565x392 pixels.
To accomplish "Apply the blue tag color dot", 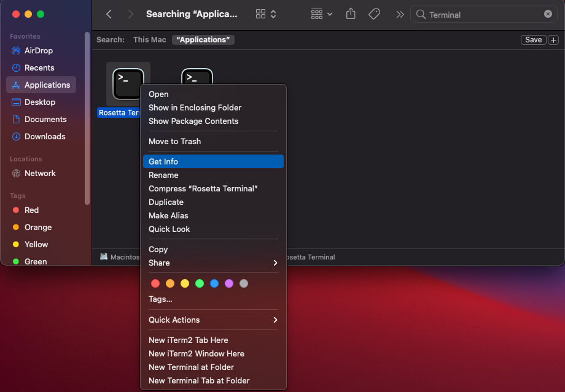I will tap(214, 283).
